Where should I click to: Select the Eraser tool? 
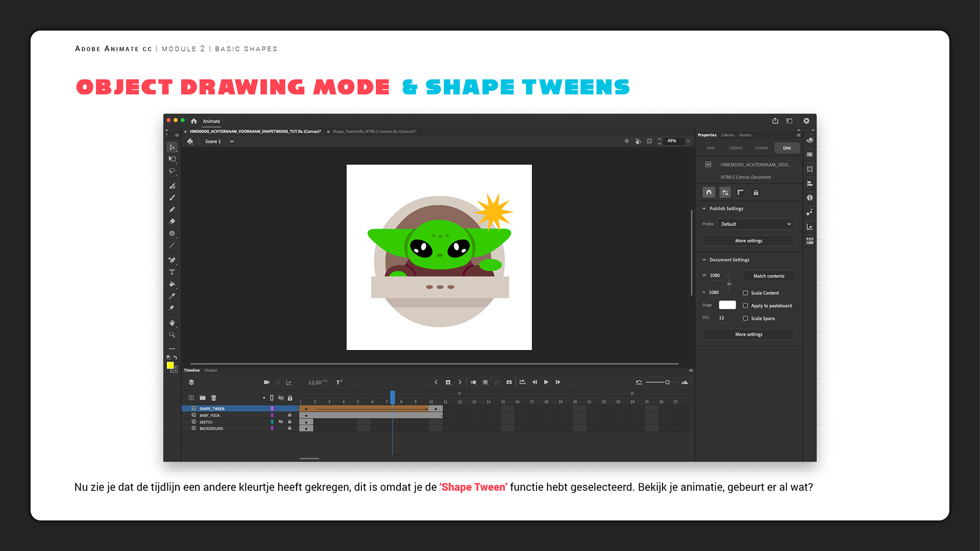click(x=172, y=221)
